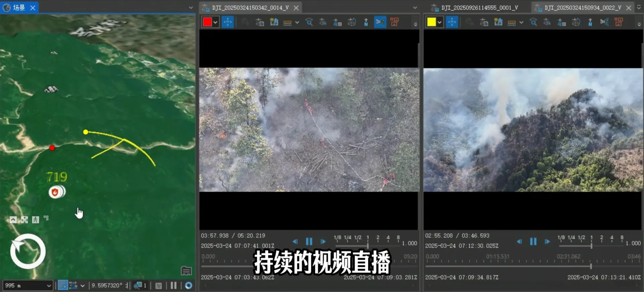
Task: Click the map navigator compass wheel
Action: point(28,251)
